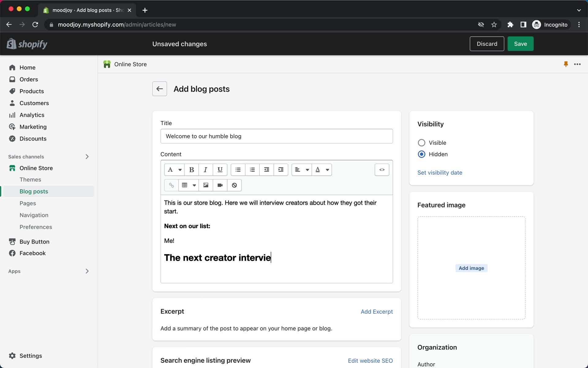The image size is (588, 368).
Task: Open Products in the sidebar
Action: tap(32, 91)
